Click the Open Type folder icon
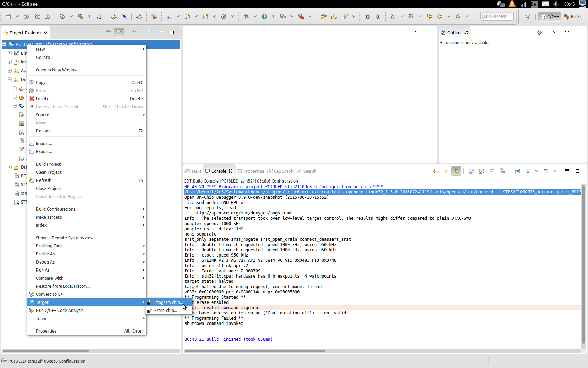The height and width of the screenshot is (368, 588). tap(323, 16)
